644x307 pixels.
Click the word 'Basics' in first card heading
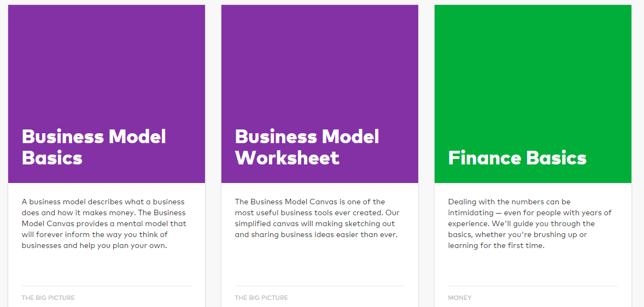(x=52, y=158)
